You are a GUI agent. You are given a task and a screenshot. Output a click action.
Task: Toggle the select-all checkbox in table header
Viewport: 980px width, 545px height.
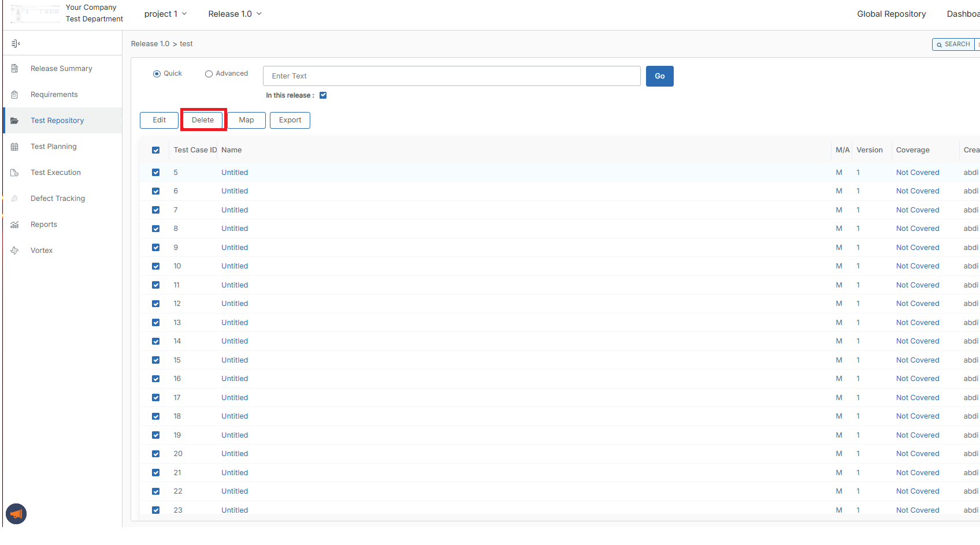(156, 150)
